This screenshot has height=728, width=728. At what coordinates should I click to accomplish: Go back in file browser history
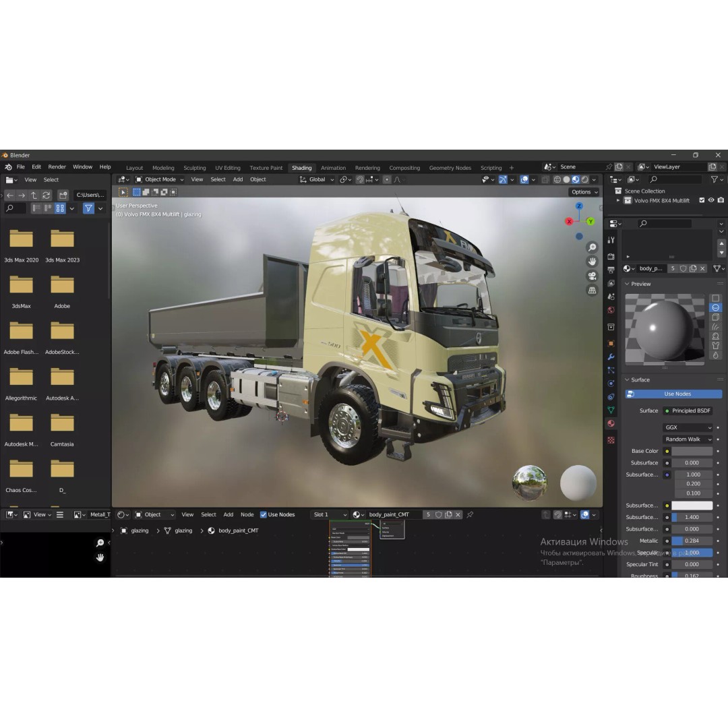[9, 195]
